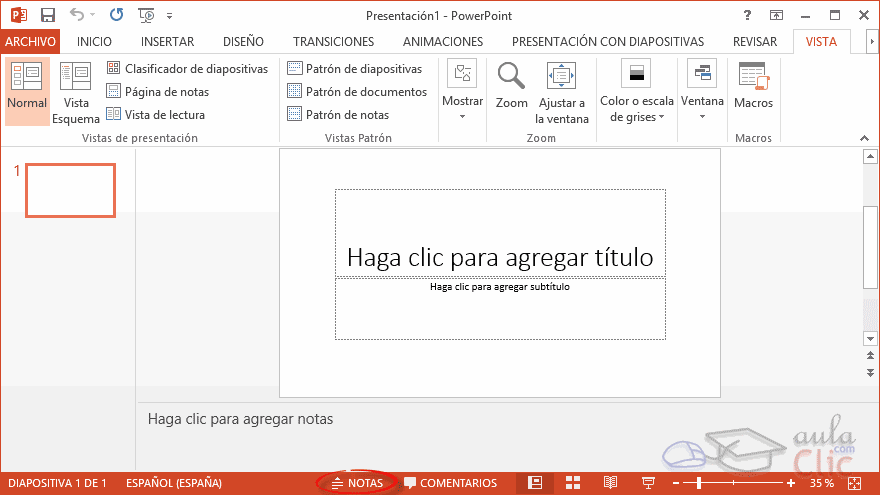
Task: Open the Macros button
Action: coord(753,85)
